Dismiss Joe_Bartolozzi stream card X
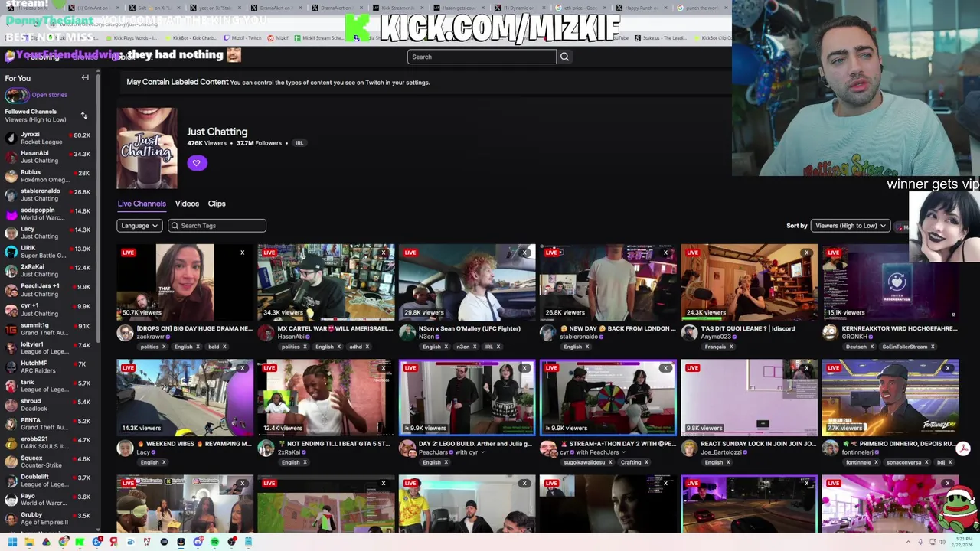This screenshot has height=551, width=980. (806, 368)
